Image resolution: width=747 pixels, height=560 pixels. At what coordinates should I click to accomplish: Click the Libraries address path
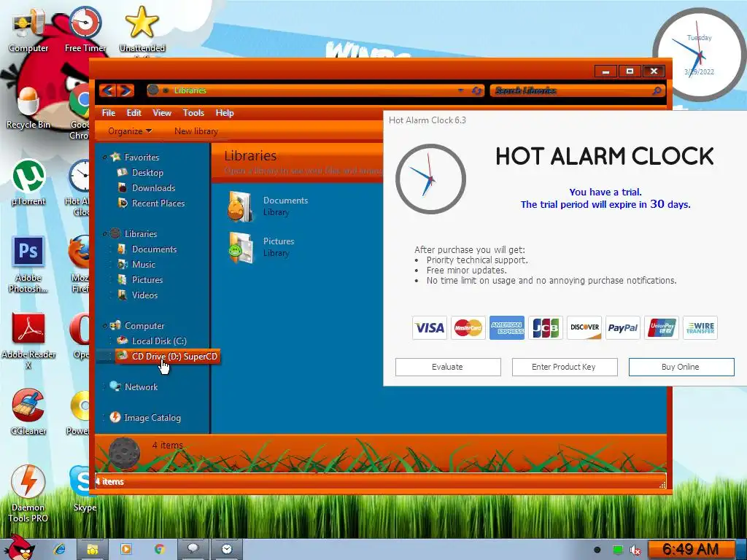[x=190, y=90]
